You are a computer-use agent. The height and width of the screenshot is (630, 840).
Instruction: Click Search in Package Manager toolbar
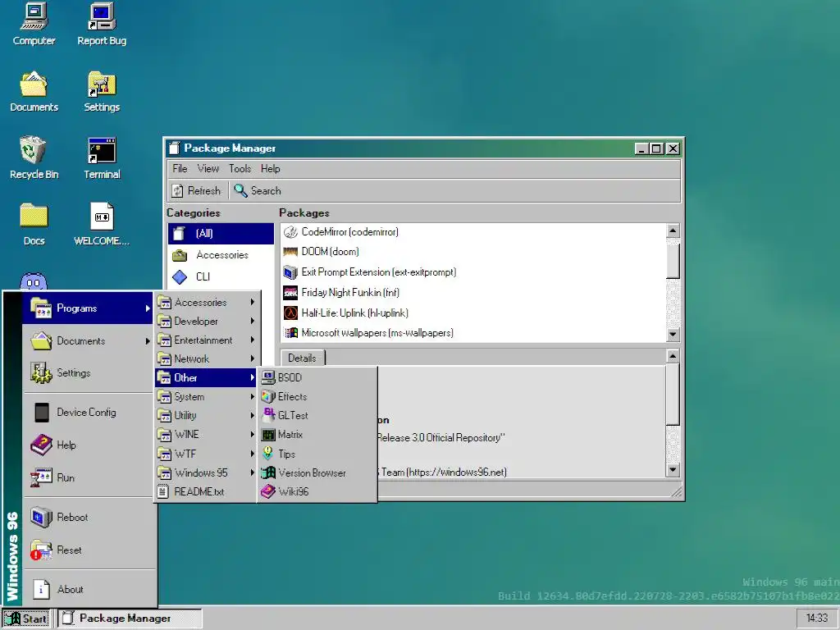click(258, 190)
